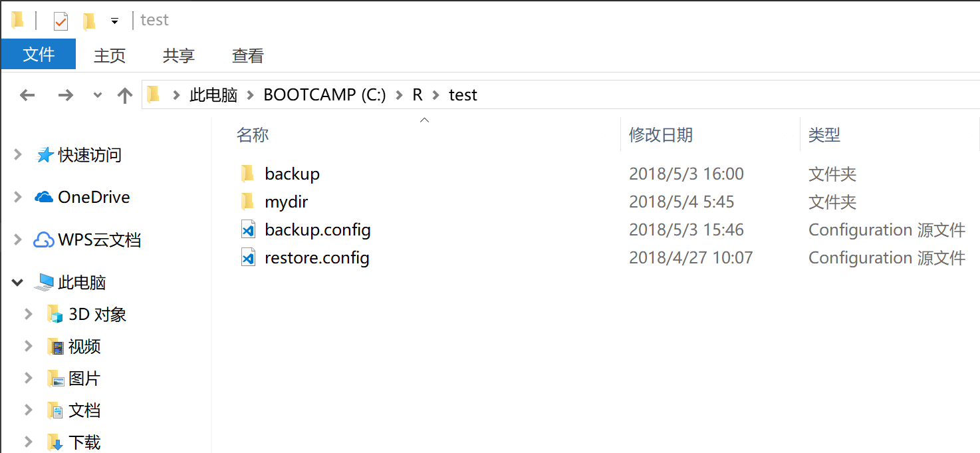Click the Back navigation arrow
Image resolution: width=980 pixels, height=453 pixels.
tap(27, 95)
